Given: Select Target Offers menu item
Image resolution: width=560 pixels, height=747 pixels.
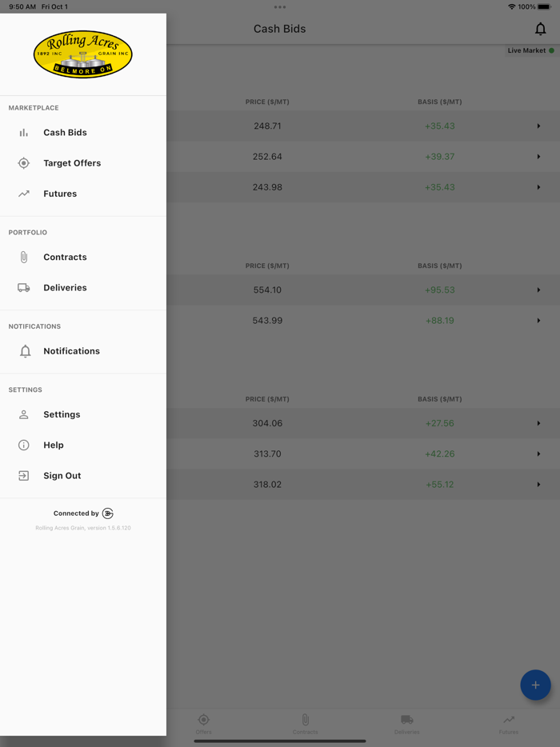Looking at the screenshot, I should (x=72, y=163).
